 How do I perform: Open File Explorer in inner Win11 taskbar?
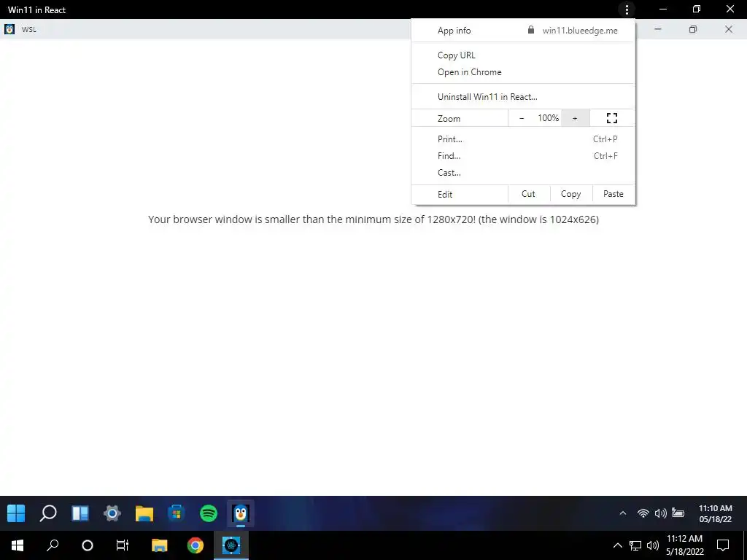[144, 513]
